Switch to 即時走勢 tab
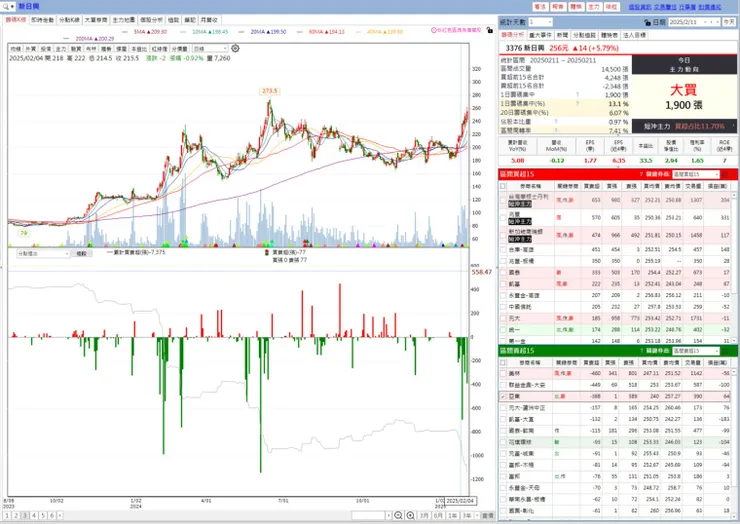 (42, 20)
